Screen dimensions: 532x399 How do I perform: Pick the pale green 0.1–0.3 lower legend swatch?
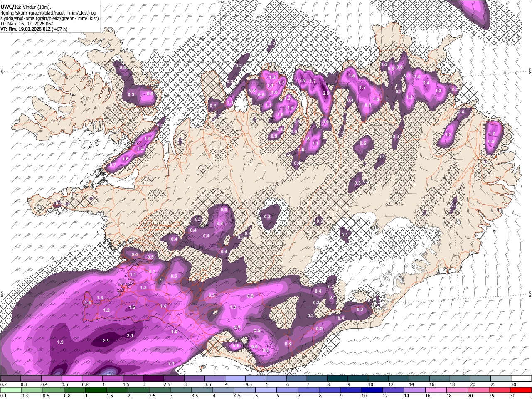[x=11, y=390]
